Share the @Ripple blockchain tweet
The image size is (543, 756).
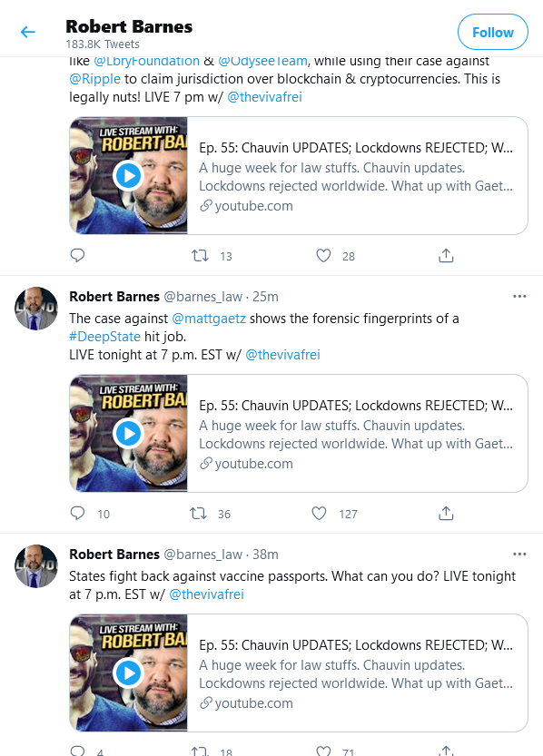pyautogui.click(x=446, y=256)
